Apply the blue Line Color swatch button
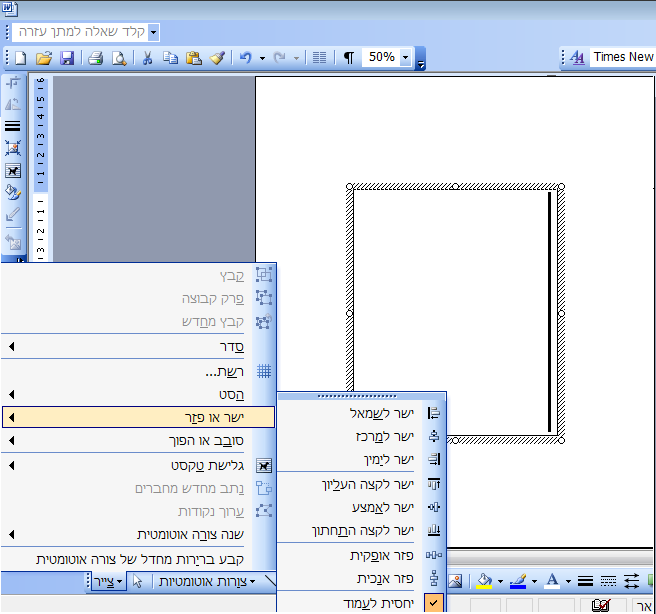The image size is (656, 614). pos(518,581)
